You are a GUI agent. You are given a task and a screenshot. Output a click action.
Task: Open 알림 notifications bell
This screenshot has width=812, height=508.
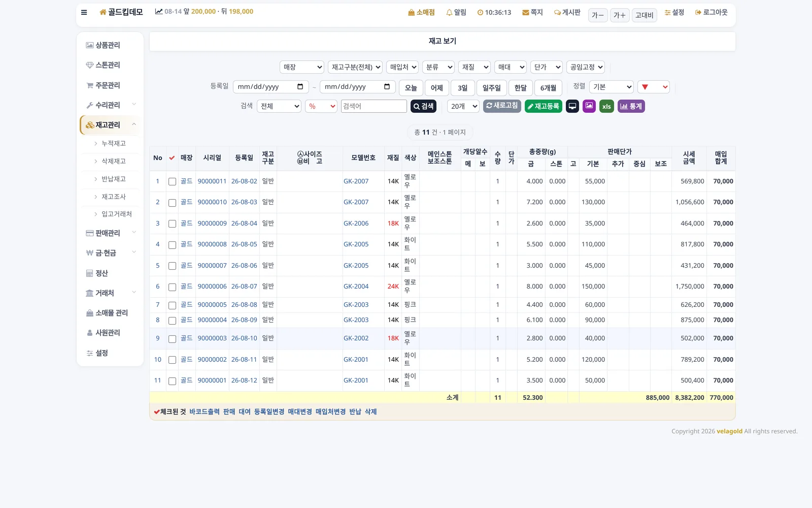click(456, 12)
